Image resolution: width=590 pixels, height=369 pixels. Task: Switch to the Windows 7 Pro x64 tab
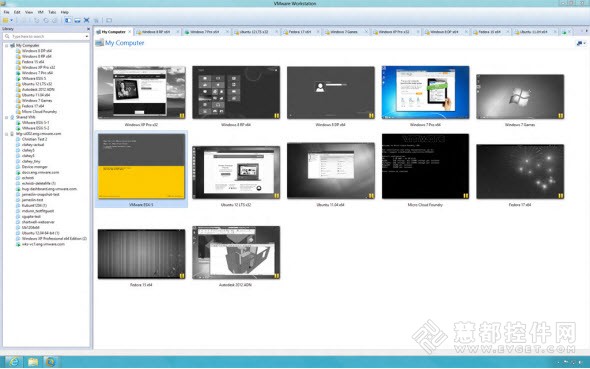[x=205, y=32]
